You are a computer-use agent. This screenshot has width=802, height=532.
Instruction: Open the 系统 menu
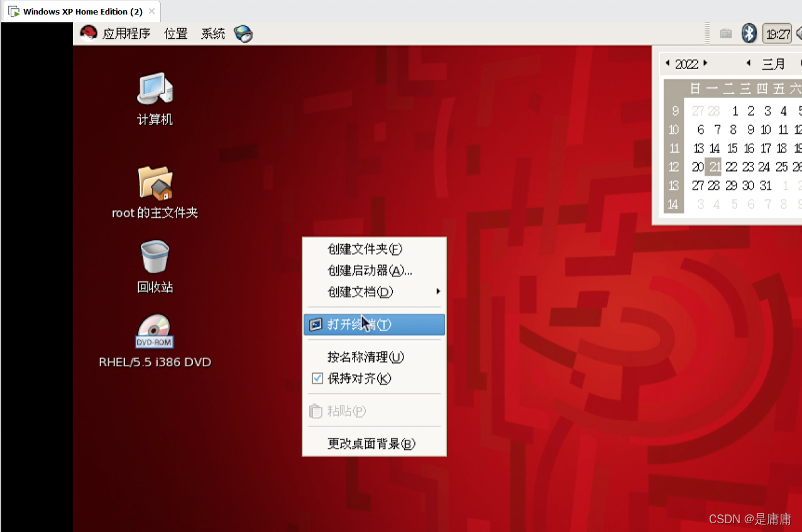(x=213, y=33)
